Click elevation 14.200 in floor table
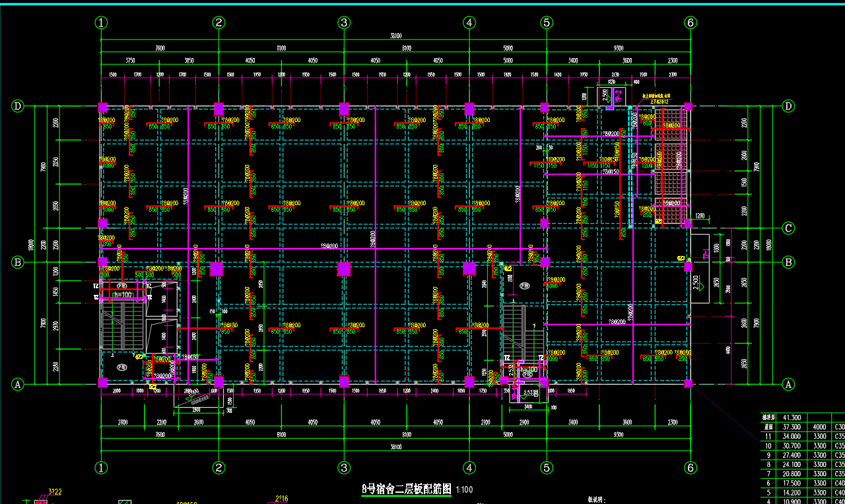This screenshot has height=504, width=845. (791, 492)
